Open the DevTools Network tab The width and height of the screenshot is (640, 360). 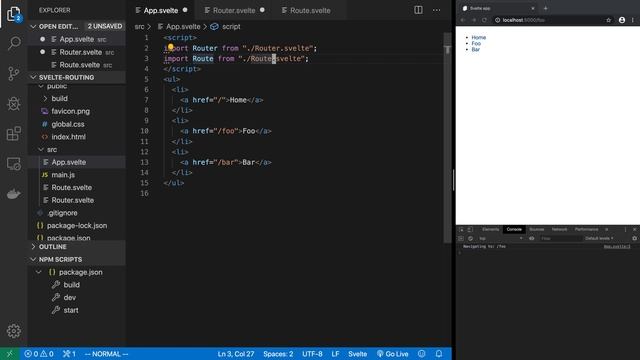click(559, 229)
